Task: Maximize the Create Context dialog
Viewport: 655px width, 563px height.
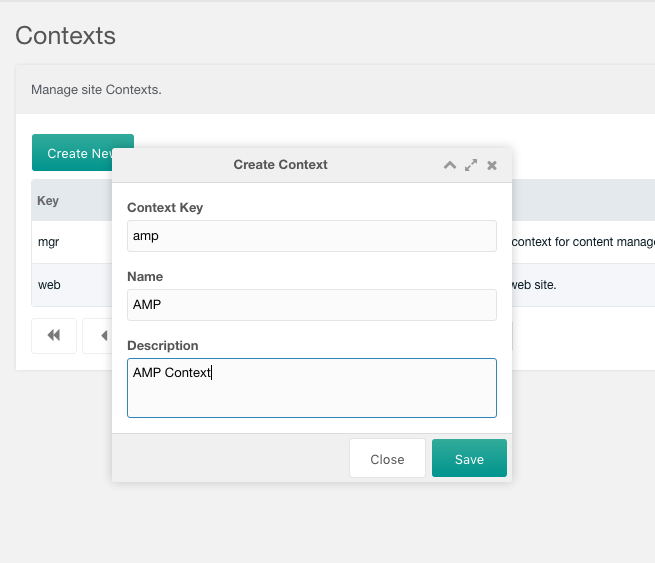Action: point(471,165)
